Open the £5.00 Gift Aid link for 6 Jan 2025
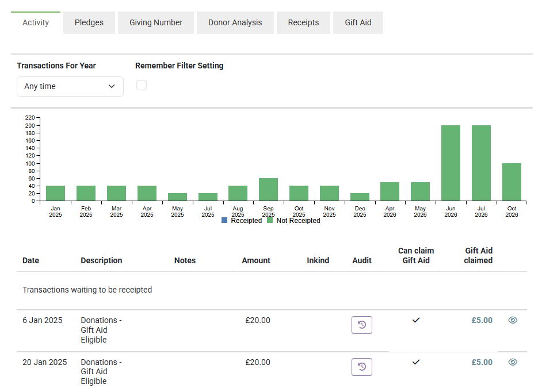This screenshot has width=542, height=392. 482,320
